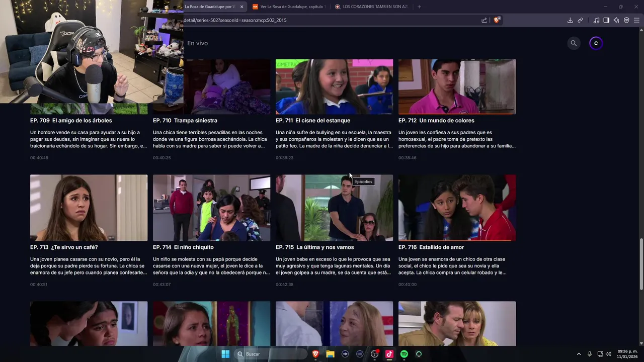Click the copy link chain icon
Screen dimensions: 644x362
click(580, 20)
